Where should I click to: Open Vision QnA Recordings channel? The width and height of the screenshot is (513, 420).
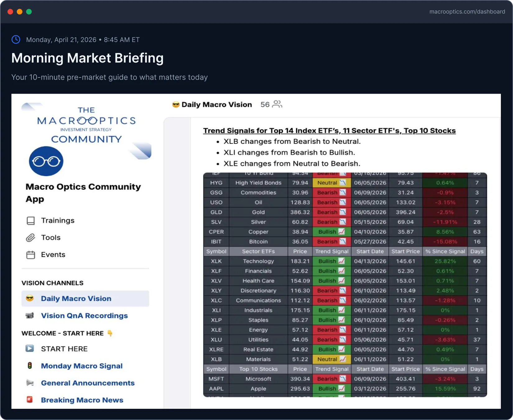84,316
